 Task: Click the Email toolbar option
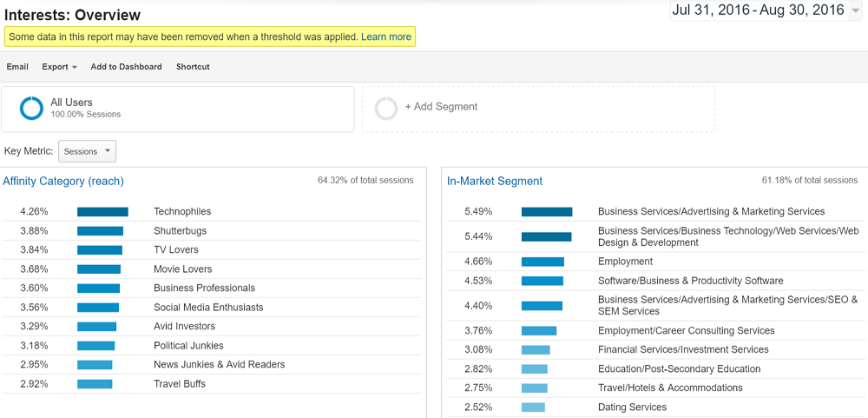[x=17, y=67]
